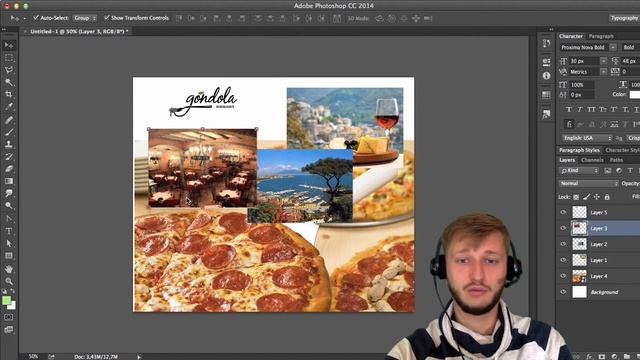Select the Brush tool

(x=9, y=132)
